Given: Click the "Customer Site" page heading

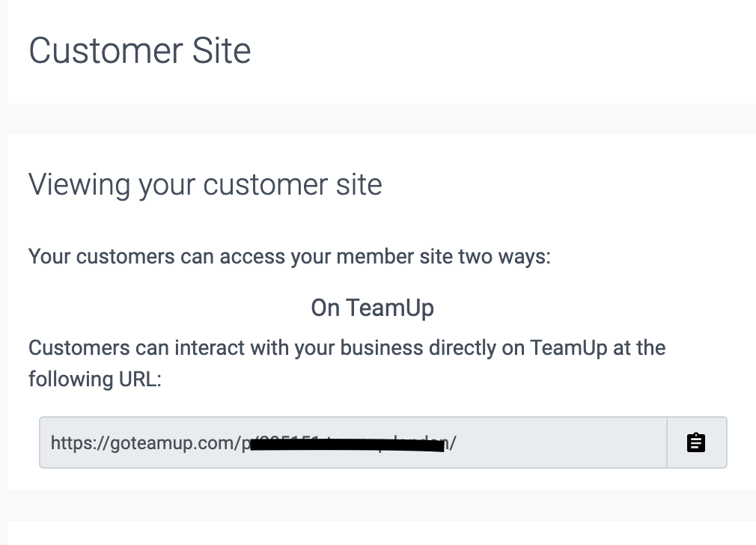Looking at the screenshot, I should click(x=140, y=51).
